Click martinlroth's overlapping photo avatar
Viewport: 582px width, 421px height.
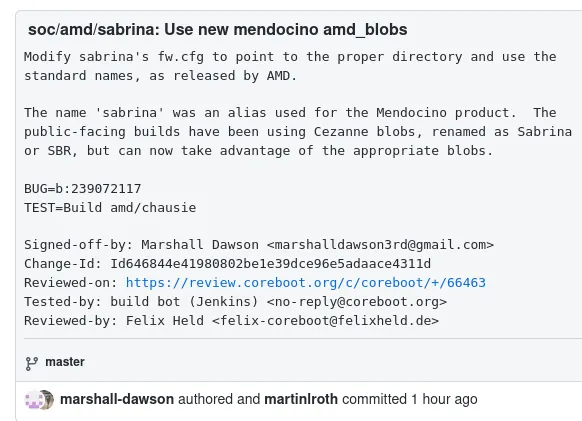click(x=47, y=400)
